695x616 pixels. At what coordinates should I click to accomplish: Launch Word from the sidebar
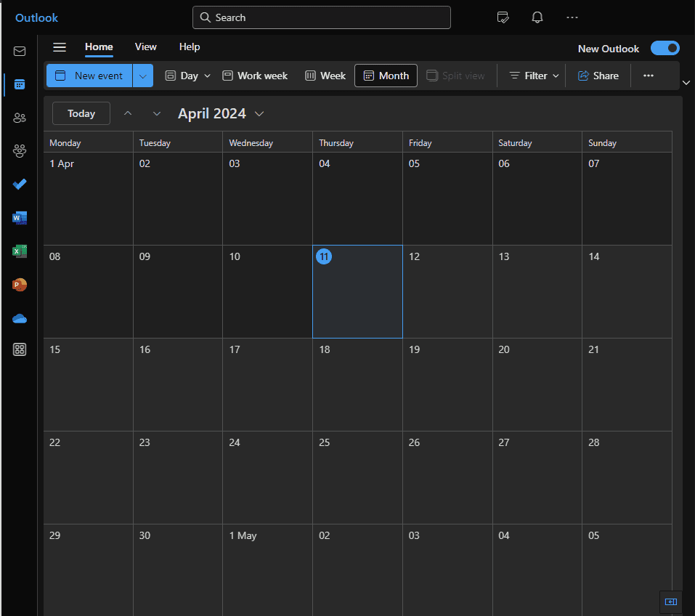pyautogui.click(x=20, y=218)
